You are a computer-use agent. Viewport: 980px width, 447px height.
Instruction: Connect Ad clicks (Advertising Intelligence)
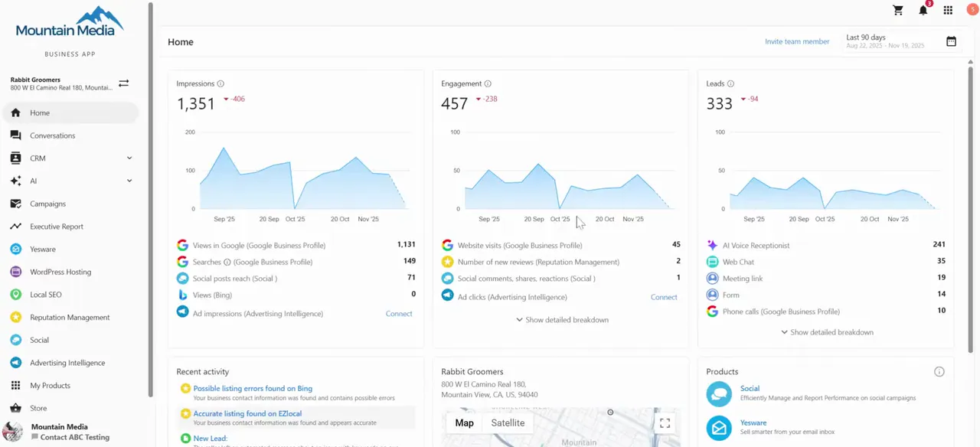pyautogui.click(x=664, y=297)
